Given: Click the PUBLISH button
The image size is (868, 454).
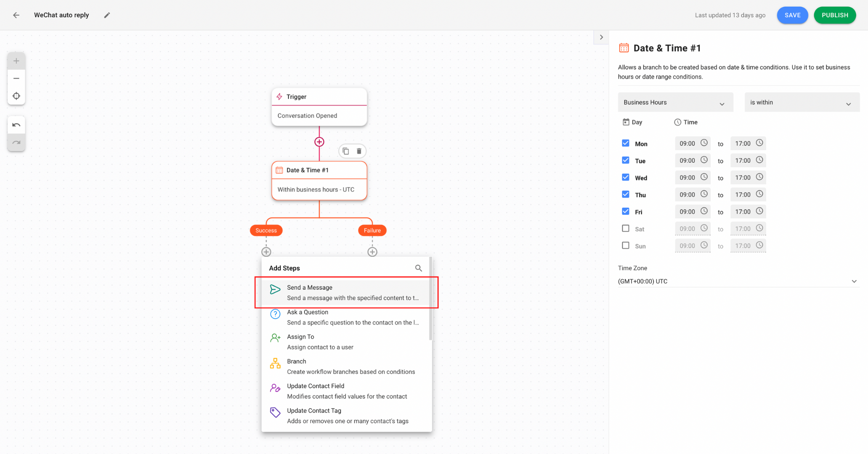Looking at the screenshot, I should coord(834,15).
